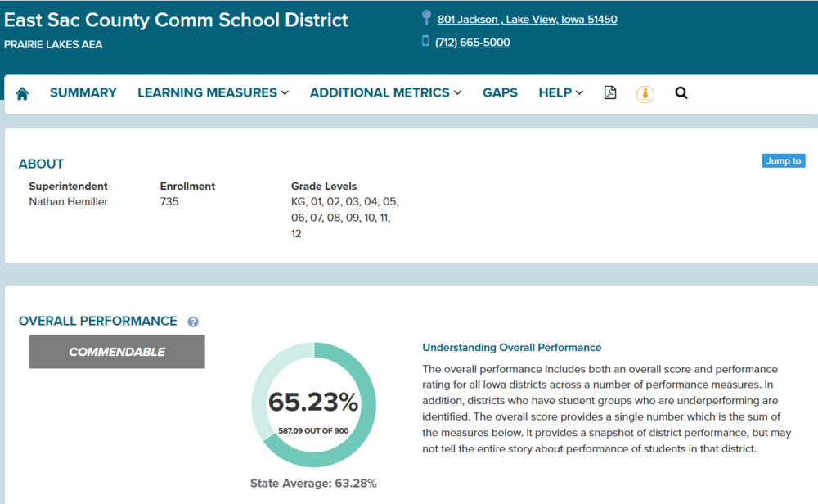Viewport: 818px width, 504px height.
Task: Click the location pin icon
Action: point(426,18)
